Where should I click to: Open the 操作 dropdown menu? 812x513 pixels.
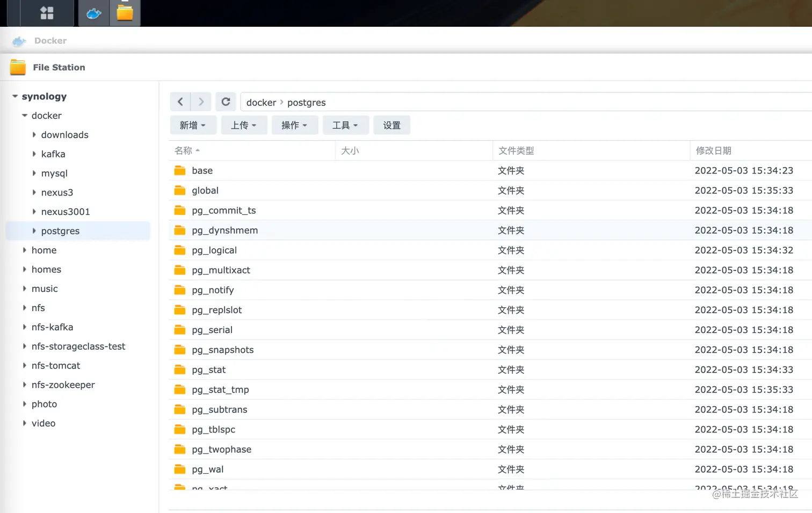(x=294, y=125)
